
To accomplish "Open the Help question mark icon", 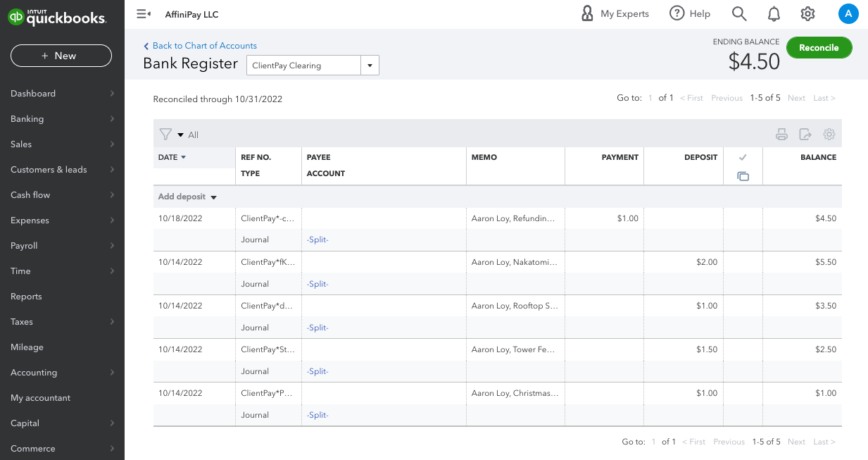I will click(677, 13).
